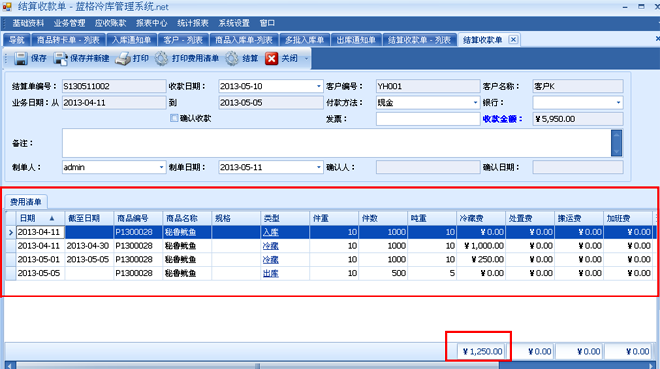
Task: Open the 收款日期 date dropdown
Action: coord(318,86)
